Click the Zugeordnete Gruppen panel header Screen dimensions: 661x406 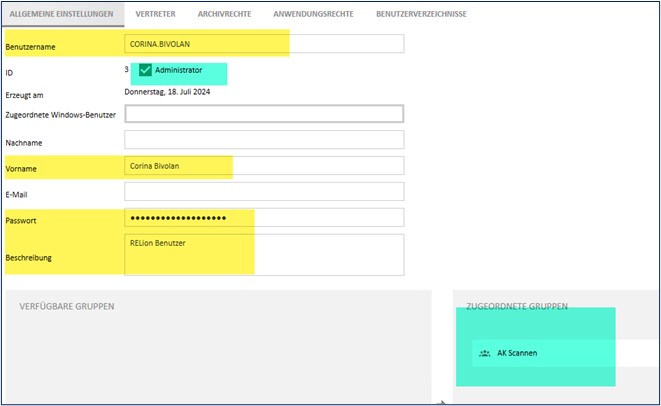click(518, 306)
